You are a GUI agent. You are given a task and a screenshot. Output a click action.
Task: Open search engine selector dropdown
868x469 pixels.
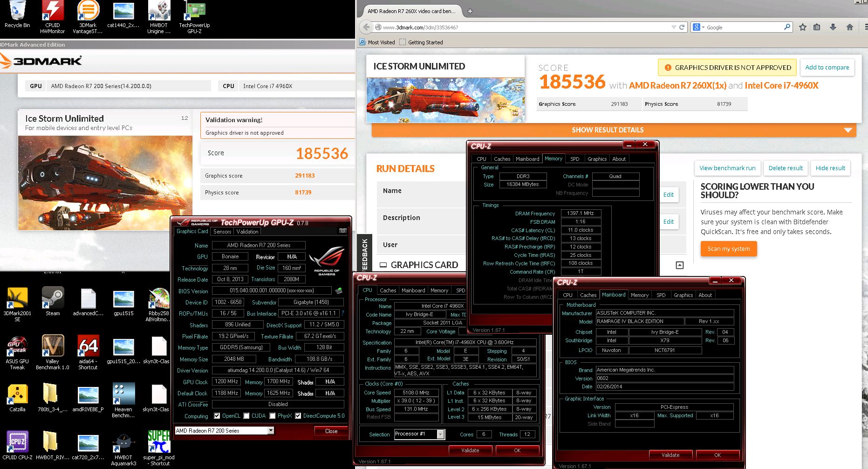pos(698,27)
